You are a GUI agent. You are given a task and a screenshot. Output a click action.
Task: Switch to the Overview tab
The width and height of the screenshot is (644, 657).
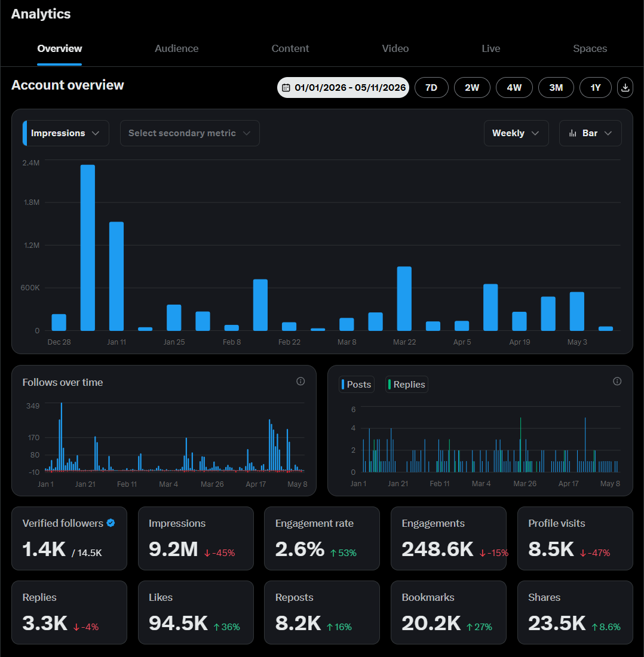[60, 48]
